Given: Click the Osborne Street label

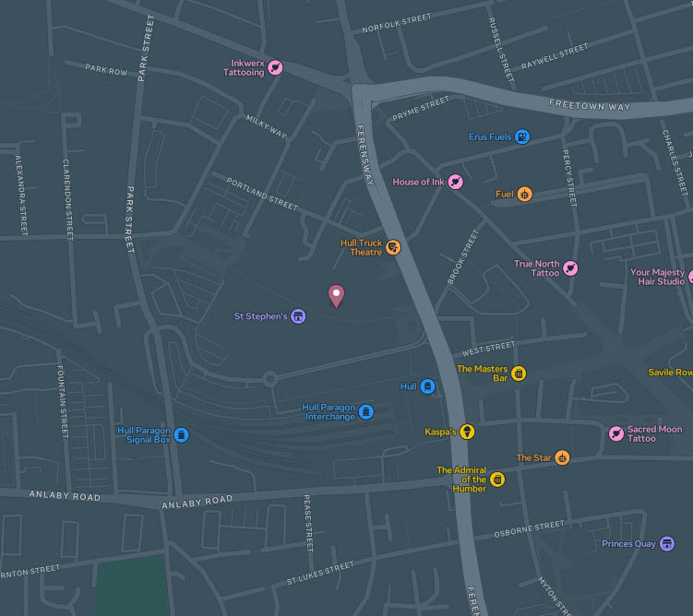Looking at the screenshot, I should tap(529, 528).
